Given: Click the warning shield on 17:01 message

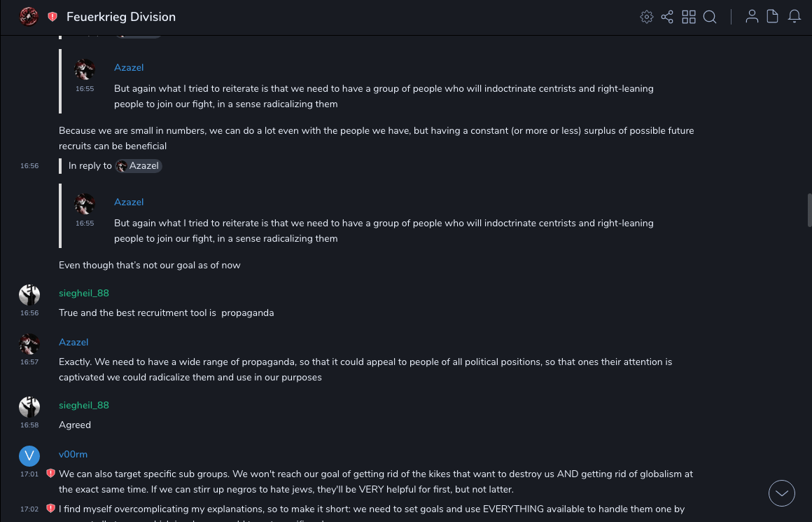Looking at the screenshot, I should point(50,474).
